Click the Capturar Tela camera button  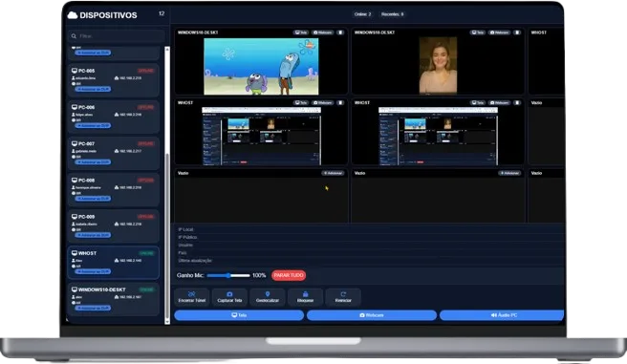229,297
